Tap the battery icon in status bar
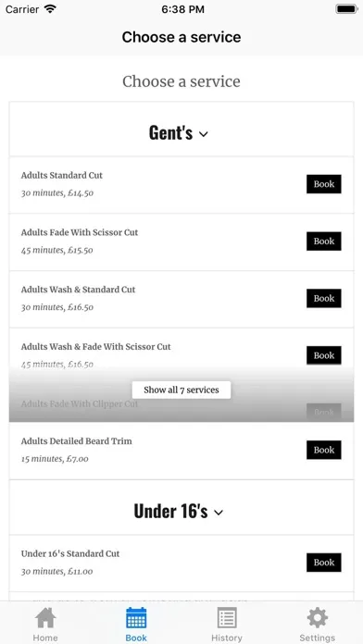This screenshot has height=644, width=363. (346, 9)
